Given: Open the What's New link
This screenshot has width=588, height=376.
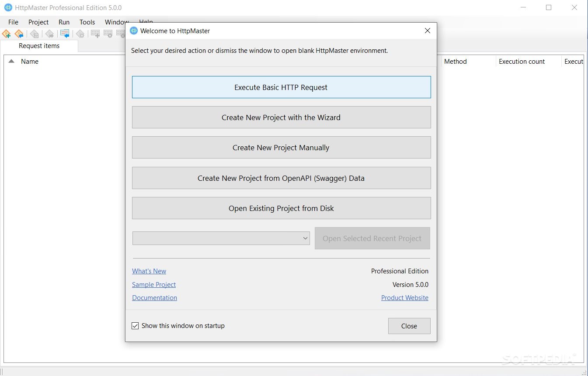Looking at the screenshot, I should click(x=149, y=271).
